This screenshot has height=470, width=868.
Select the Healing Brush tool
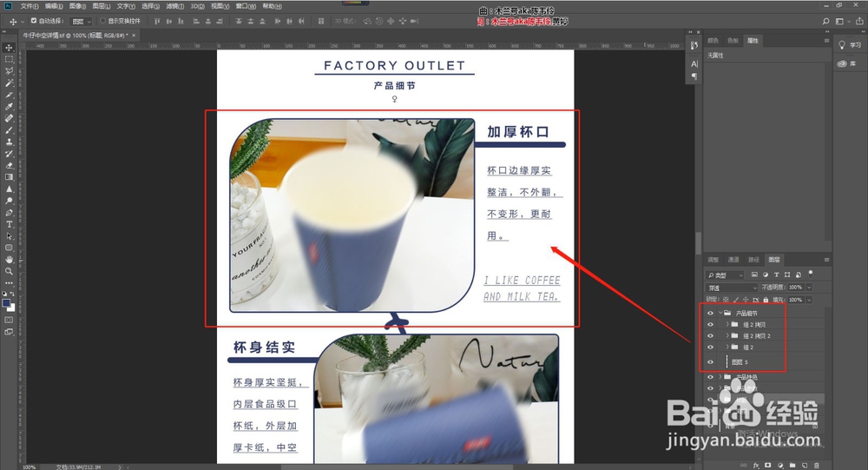(10, 118)
